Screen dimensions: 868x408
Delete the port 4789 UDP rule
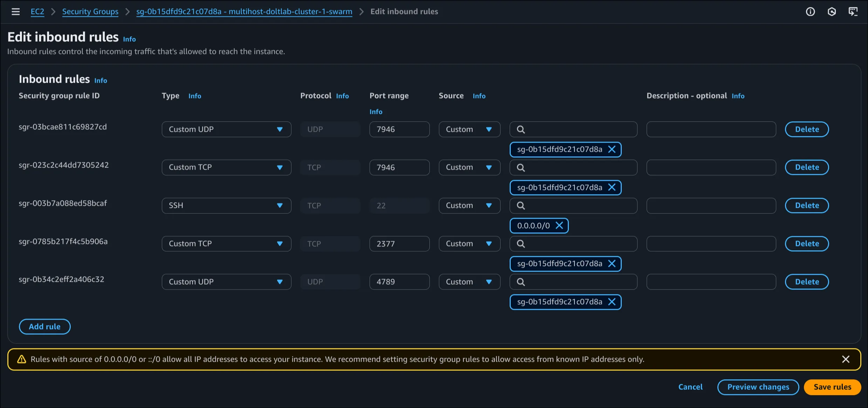(x=806, y=281)
